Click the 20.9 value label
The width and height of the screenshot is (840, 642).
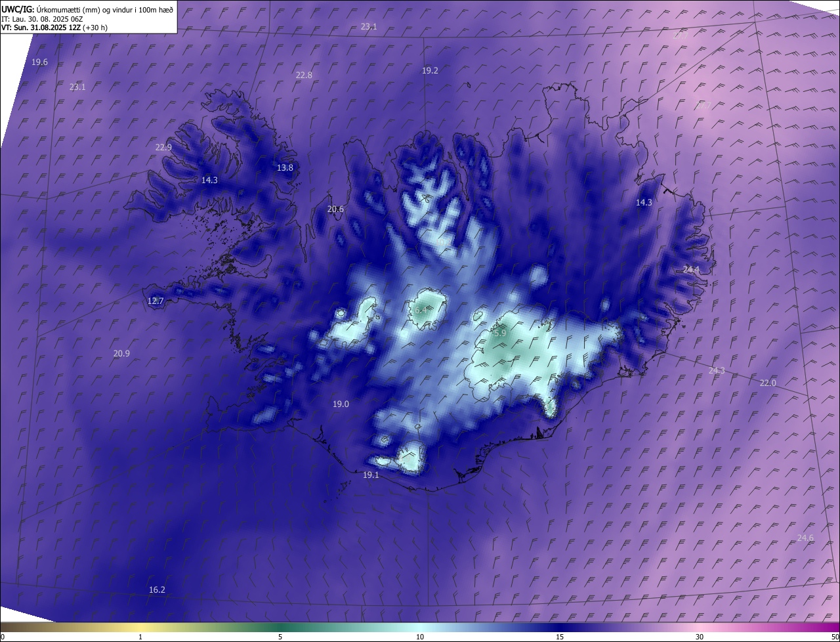[x=121, y=353]
